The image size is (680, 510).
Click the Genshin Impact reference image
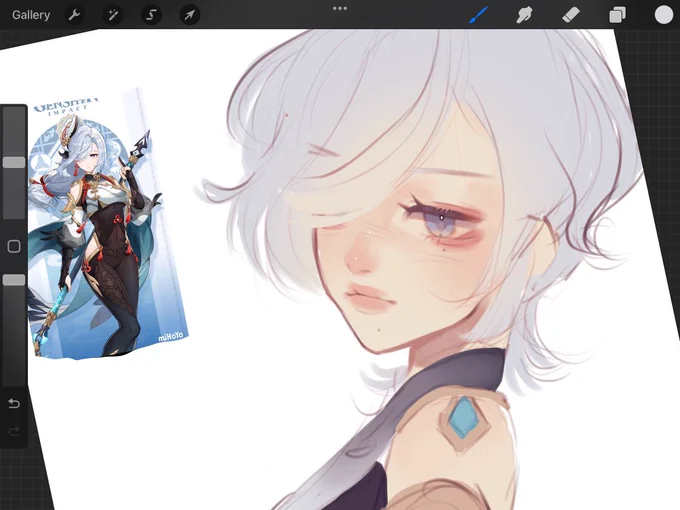[x=106, y=226]
